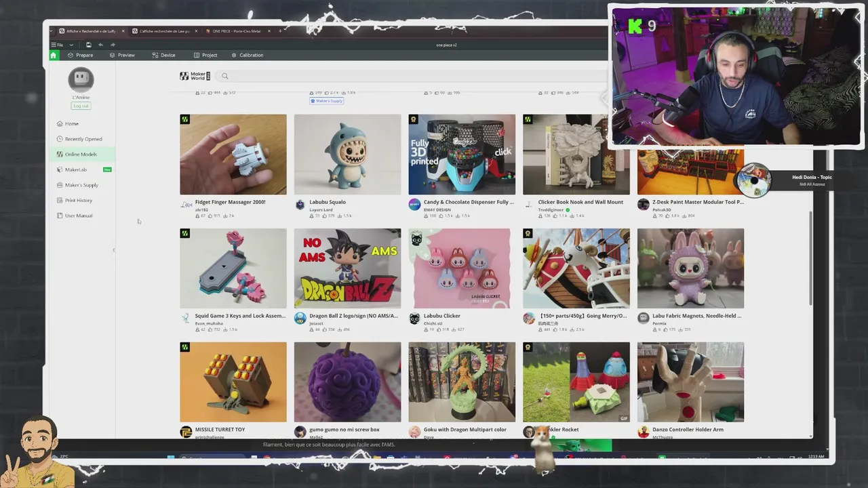Click the avatar beside gumo gumo screw box
The image size is (868, 488).
(300, 432)
